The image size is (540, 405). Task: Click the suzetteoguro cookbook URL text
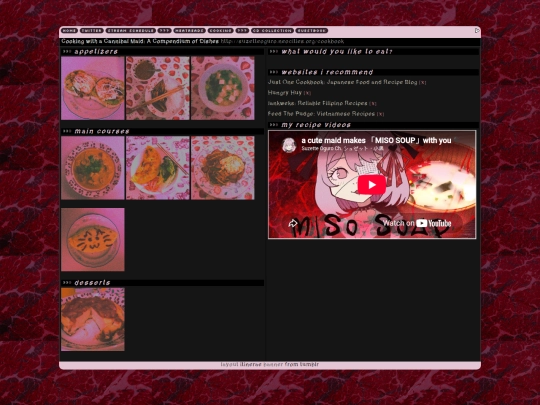click(282, 41)
